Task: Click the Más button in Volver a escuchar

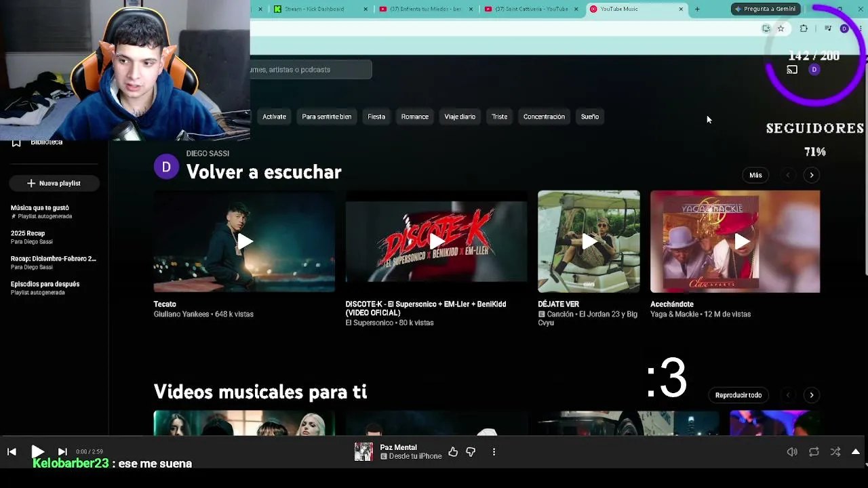Action: click(755, 175)
